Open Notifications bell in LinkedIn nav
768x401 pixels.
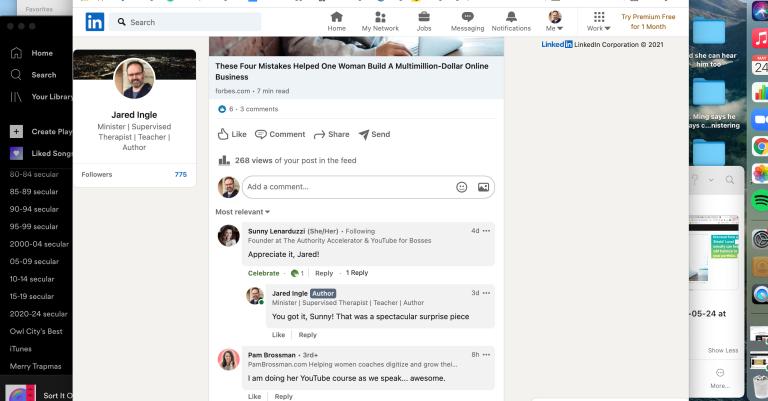511,22
